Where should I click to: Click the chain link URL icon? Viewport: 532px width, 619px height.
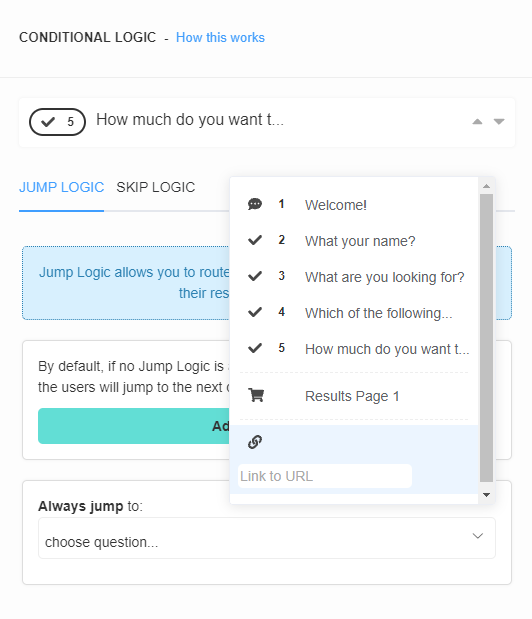[x=255, y=442]
